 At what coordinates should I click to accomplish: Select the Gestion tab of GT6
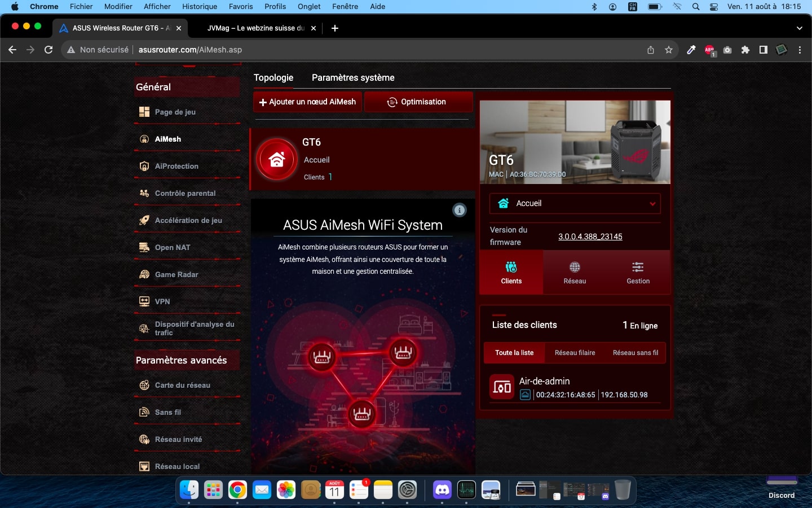click(x=638, y=272)
